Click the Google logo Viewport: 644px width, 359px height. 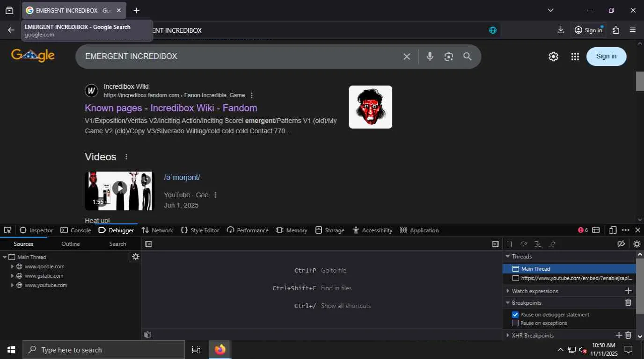click(x=33, y=55)
